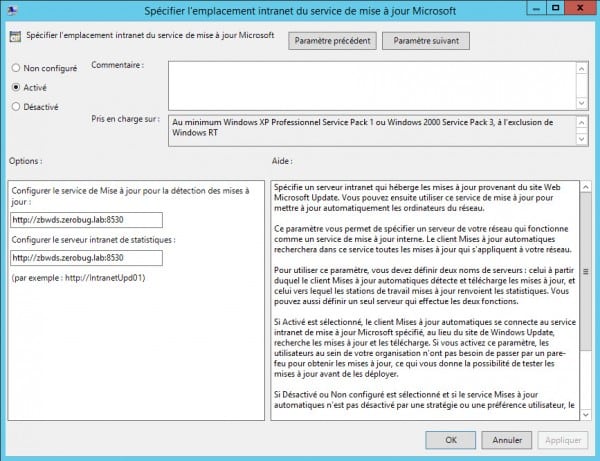Viewport: 600px width, 461px height.
Task: Minimize the policy setting window
Action: coord(536,8)
